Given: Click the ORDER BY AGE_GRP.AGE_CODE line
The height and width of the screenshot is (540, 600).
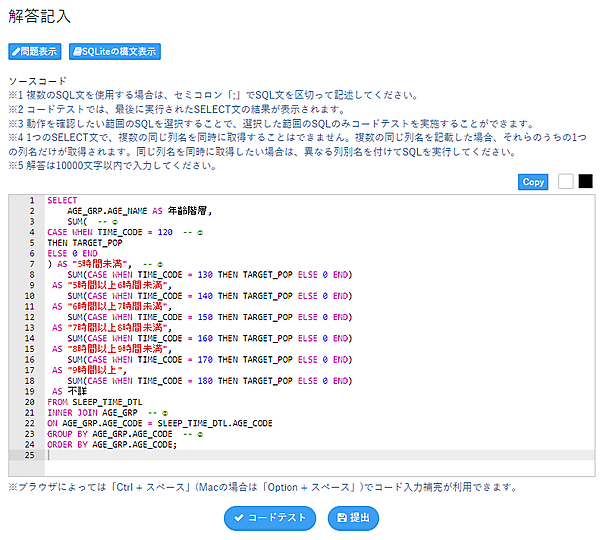Looking at the screenshot, I should point(112,444).
